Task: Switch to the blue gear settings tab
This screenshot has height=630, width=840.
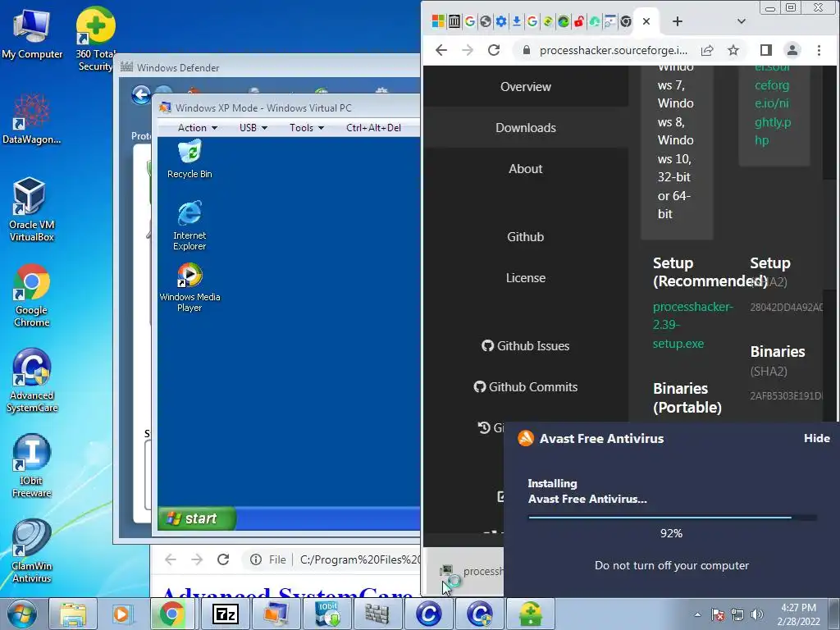Action: point(500,21)
